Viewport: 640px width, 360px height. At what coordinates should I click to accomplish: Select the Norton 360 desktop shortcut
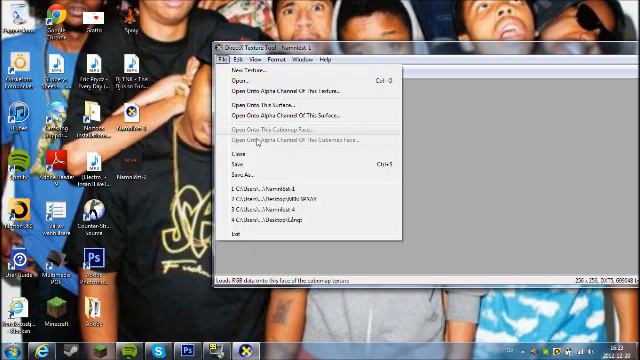19,214
